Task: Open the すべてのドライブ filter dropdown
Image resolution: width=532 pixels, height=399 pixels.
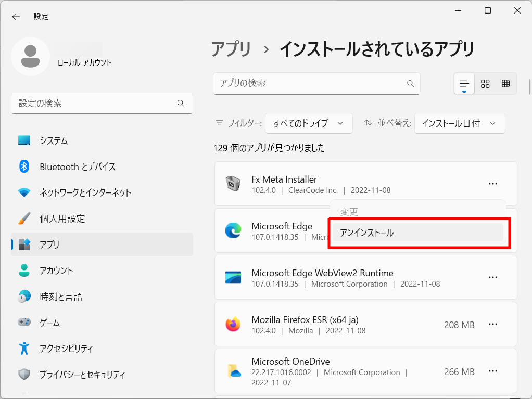Action: [x=309, y=123]
